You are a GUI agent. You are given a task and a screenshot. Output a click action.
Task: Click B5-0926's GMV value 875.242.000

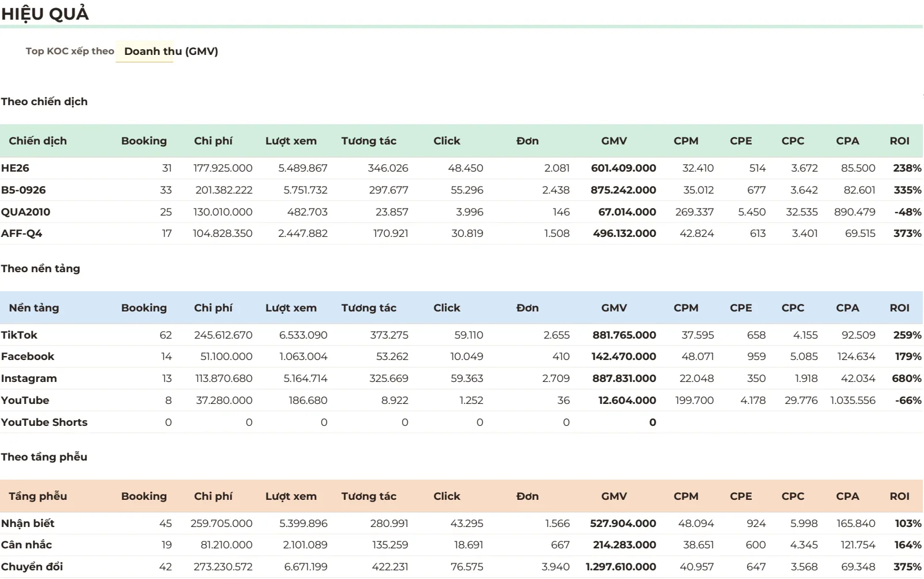coord(624,190)
